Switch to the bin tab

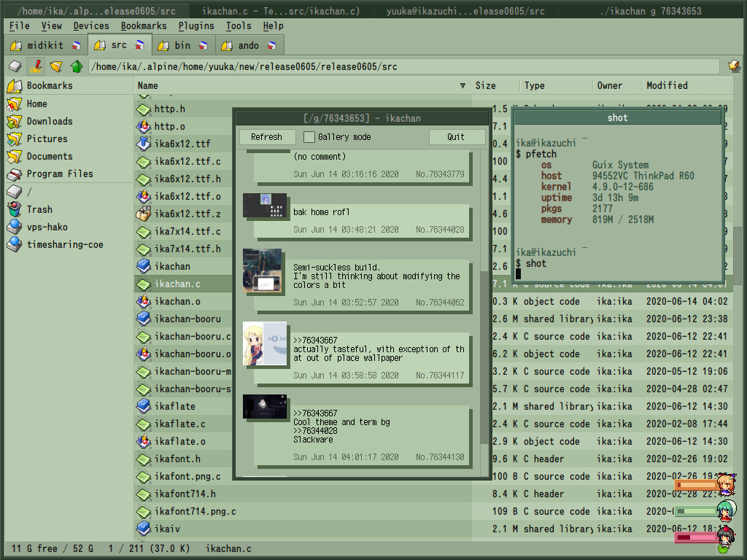point(183,45)
